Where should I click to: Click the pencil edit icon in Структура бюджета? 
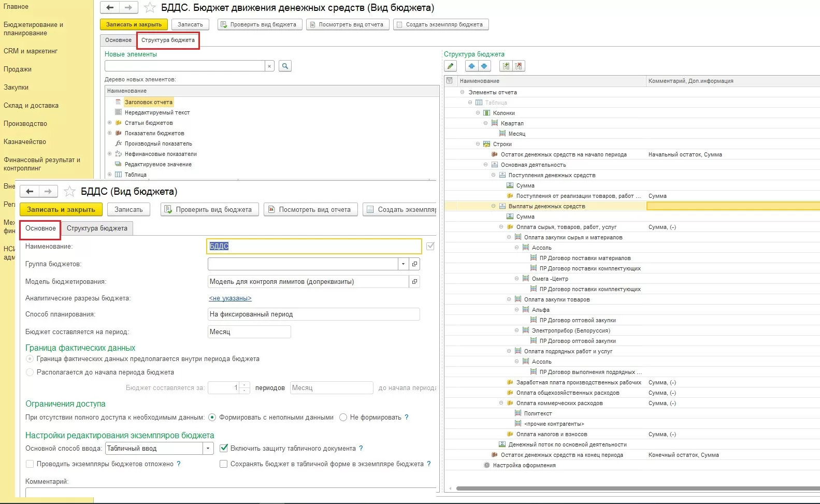[451, 66]
